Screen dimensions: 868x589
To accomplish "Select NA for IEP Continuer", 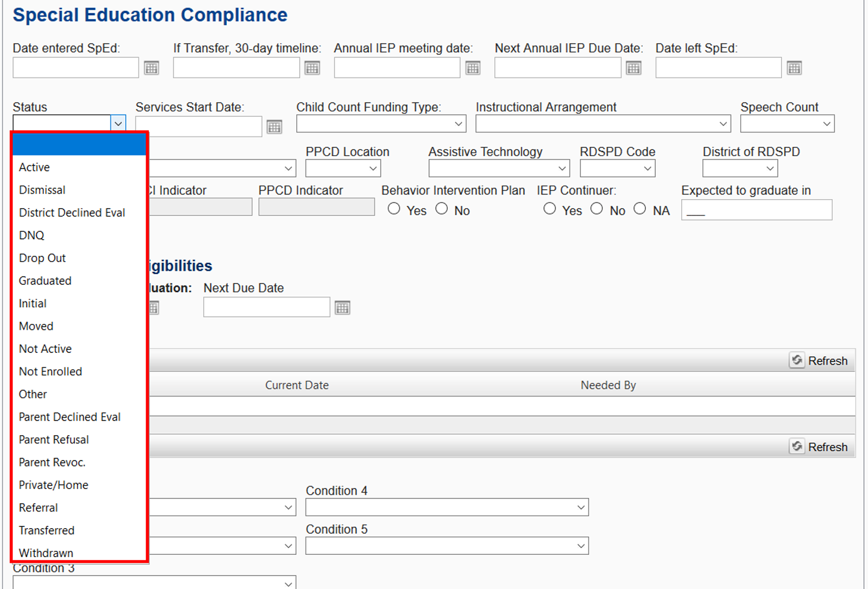I will (x=639, y=209).
